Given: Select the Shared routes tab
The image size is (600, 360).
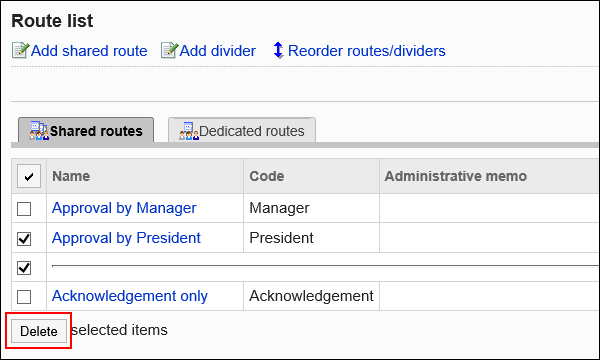Looking at the screenshot, I should tap(86, 130).
